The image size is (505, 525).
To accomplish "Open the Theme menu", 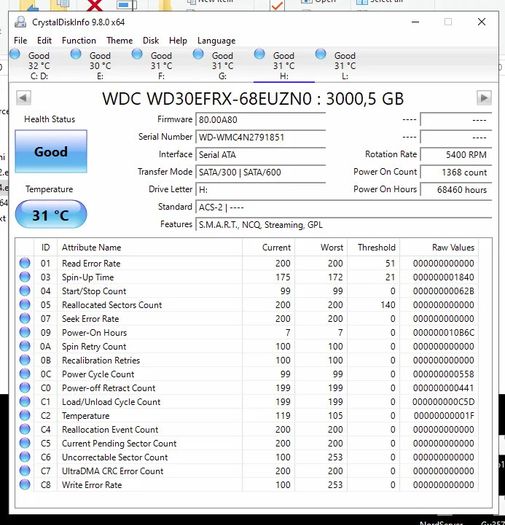I will [x=119, y=41].
